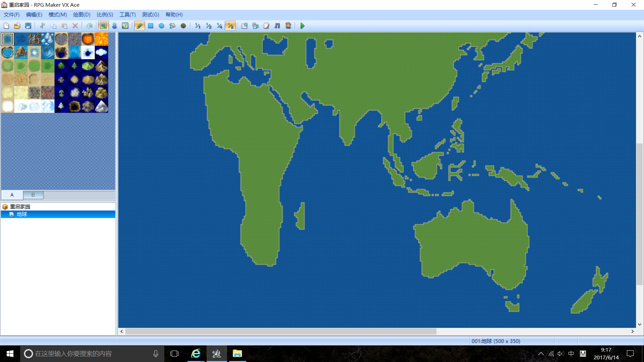Set map zoom to 1/8 scale

(x=230, y=26)
